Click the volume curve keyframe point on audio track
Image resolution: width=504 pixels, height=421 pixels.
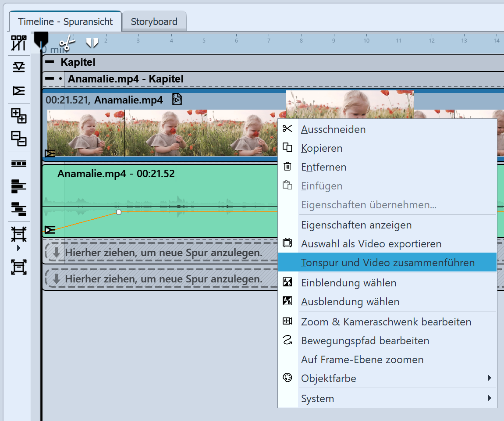[118, 212]
